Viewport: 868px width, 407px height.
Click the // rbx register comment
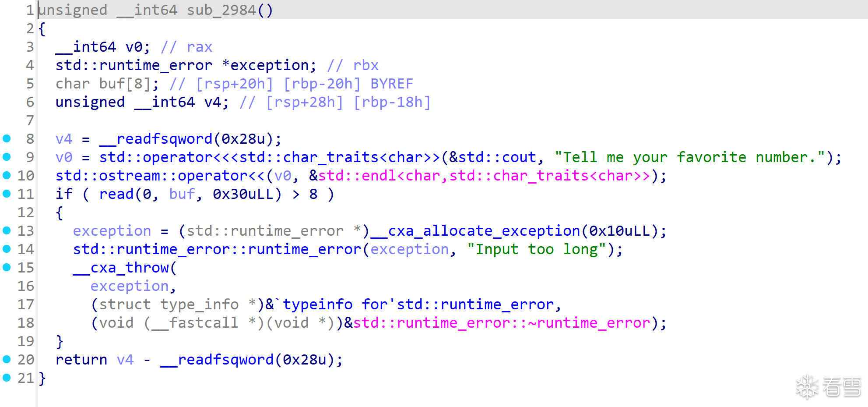point(352,65)
